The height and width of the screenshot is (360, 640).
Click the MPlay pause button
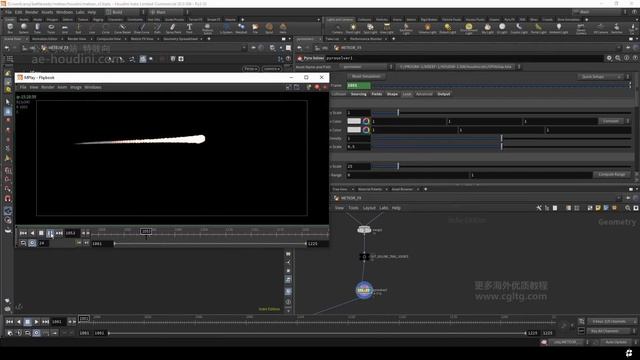click(x=49, y=233)
